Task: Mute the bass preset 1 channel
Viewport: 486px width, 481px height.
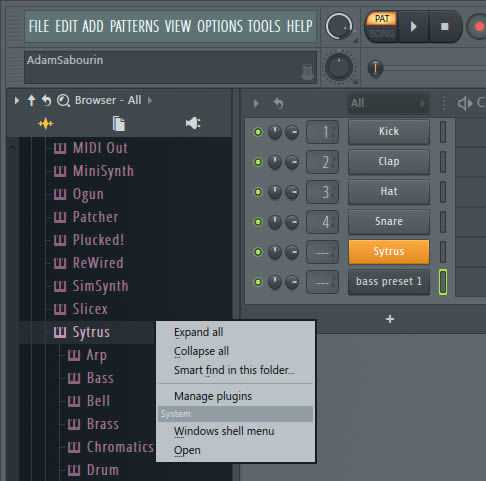Action: (x=258, y=282)
